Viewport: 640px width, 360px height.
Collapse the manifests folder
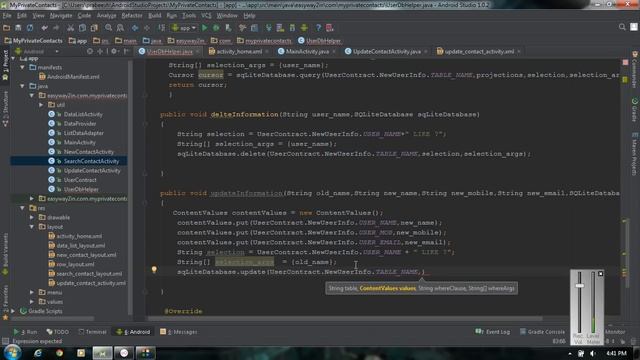(x=22, y=67)
